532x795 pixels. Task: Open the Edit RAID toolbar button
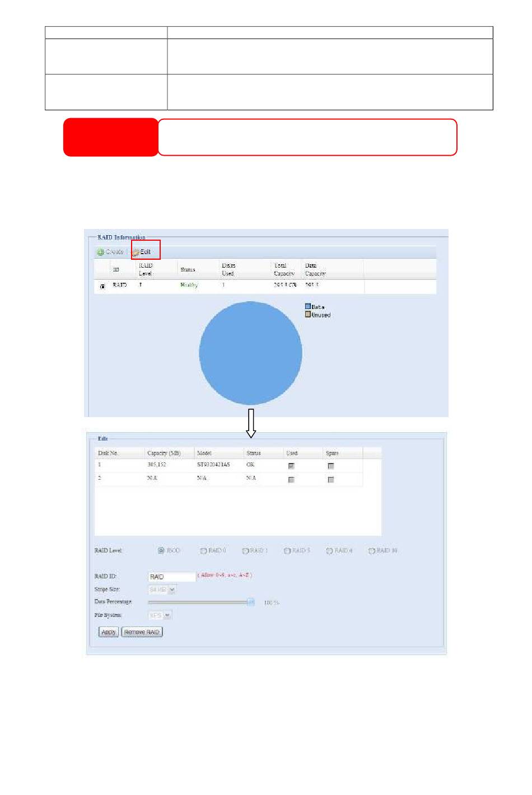tap(142, 252)
